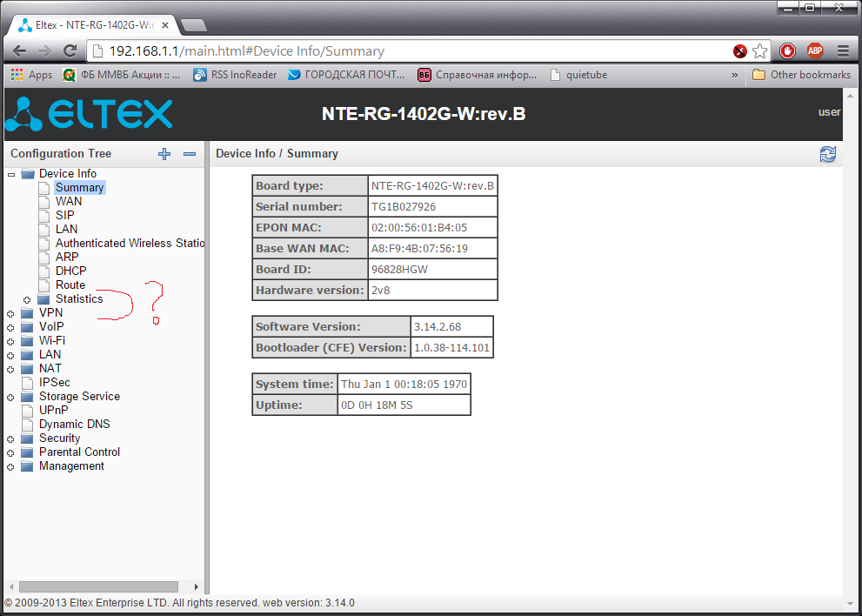Open the RSS InoReader bookmark
Image resolution: width=862 pixels, height=616 pixels.
click(235, 75)
